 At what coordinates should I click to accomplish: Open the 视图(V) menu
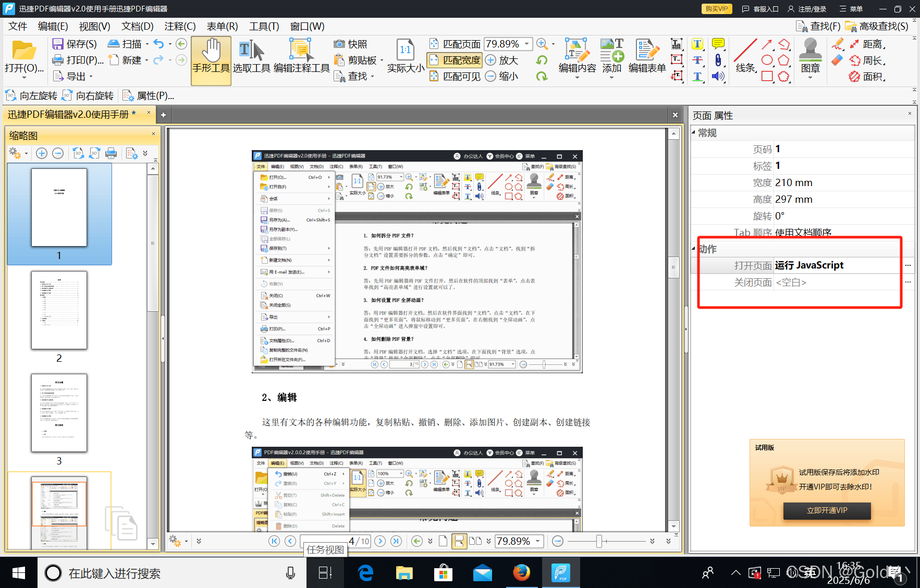click(x=94, y=26)
